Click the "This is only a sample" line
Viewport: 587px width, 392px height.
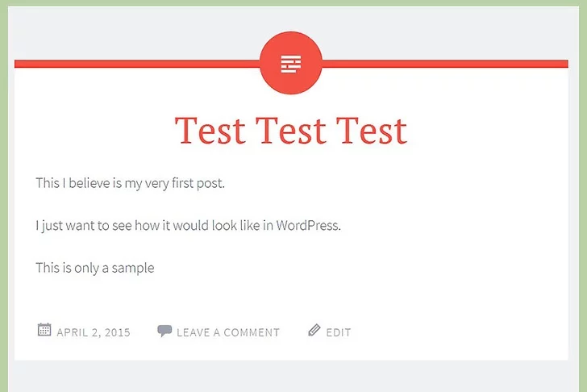(x=94, y=268)
